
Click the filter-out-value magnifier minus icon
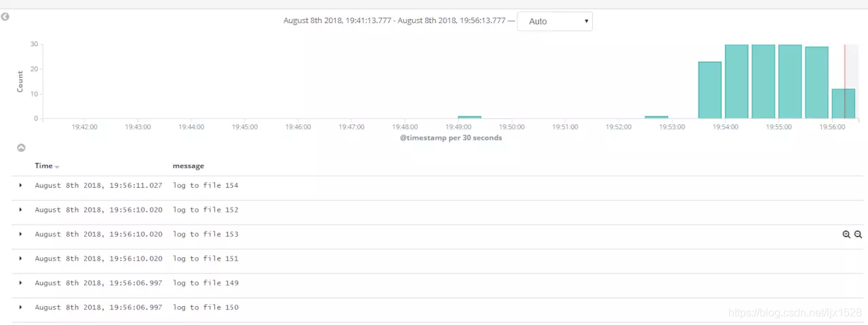[x=859, y=234]
